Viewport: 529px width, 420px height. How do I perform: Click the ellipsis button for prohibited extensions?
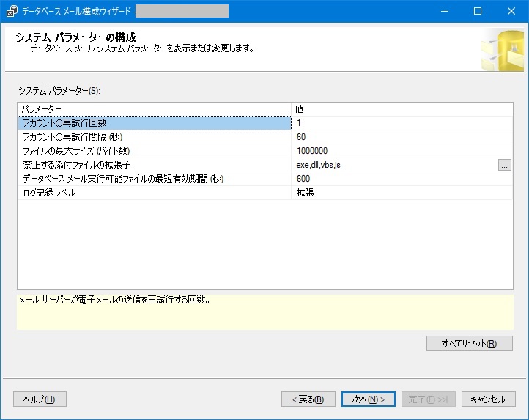point(504,165)
